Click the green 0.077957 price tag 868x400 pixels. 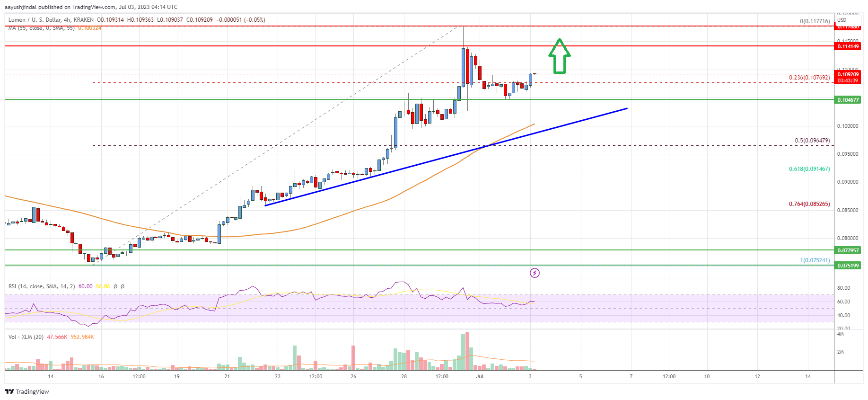point(848,250)
